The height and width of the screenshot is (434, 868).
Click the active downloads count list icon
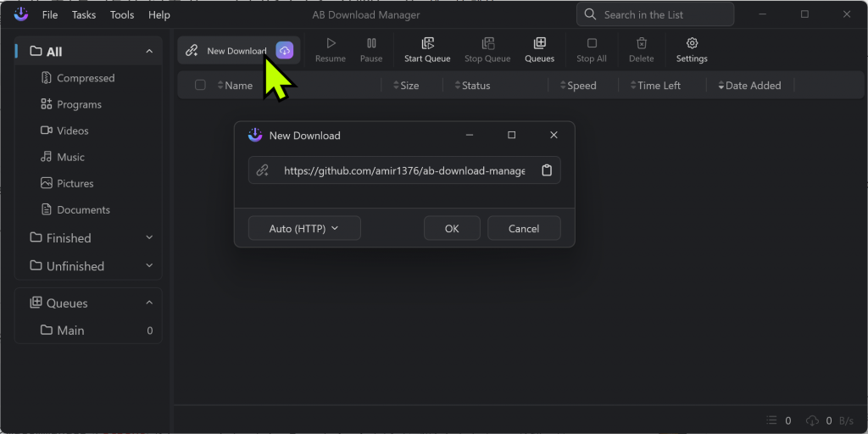tap(772, 420)
